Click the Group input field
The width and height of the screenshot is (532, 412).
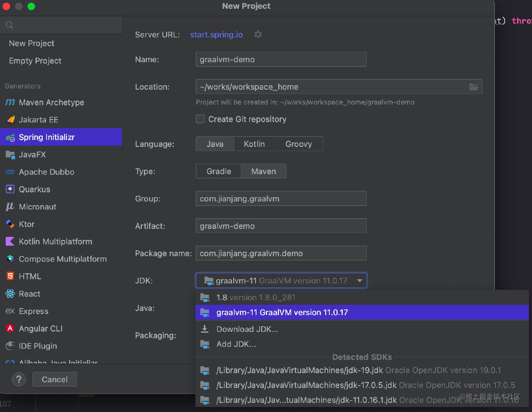tap(281, 199)
